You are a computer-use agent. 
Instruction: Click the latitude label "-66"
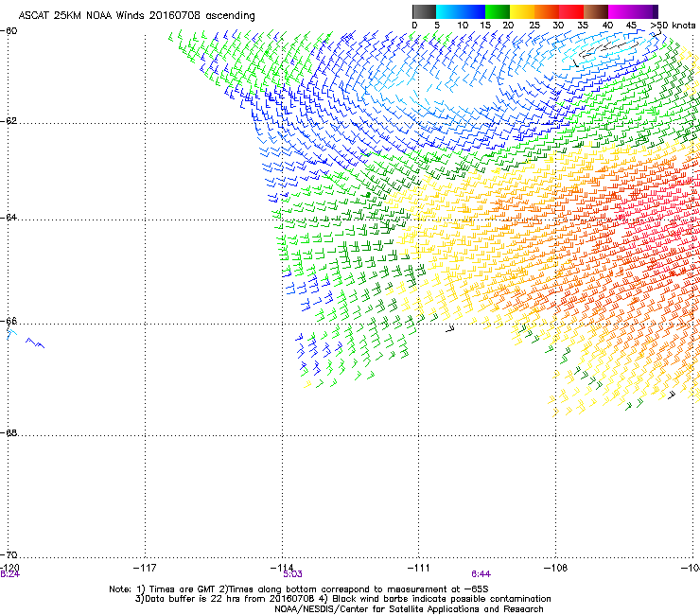(x=9, y=321)
